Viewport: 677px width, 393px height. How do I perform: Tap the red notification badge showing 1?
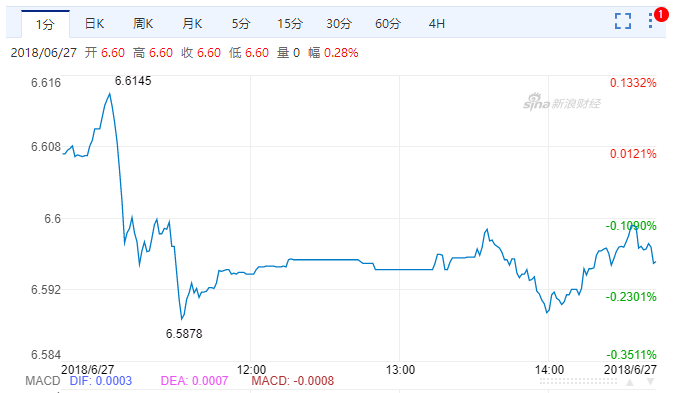coord(661,14)
